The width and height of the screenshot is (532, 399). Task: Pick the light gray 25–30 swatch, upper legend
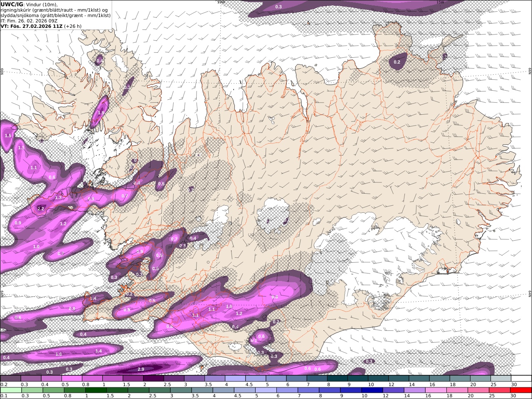point(501,378)
